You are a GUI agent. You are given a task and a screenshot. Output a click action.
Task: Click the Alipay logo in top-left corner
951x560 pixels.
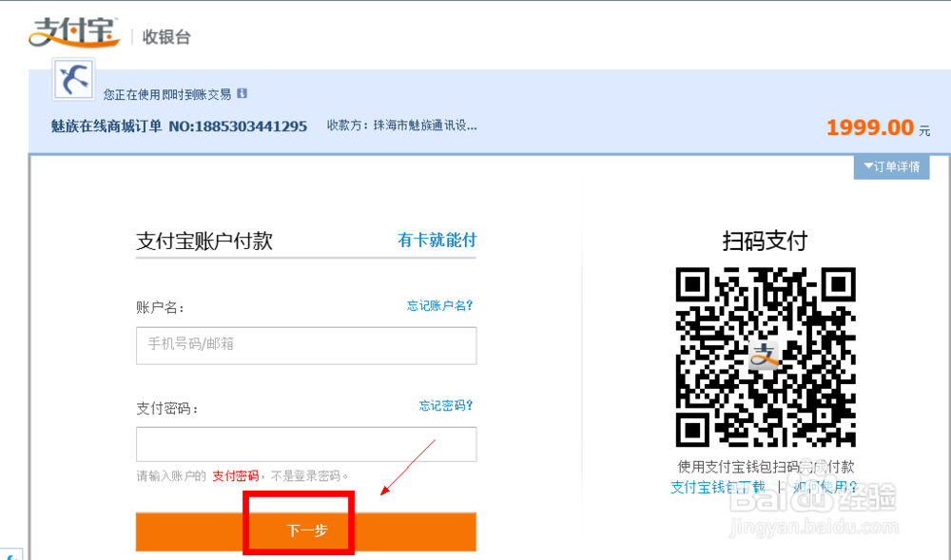coord(74,30)
